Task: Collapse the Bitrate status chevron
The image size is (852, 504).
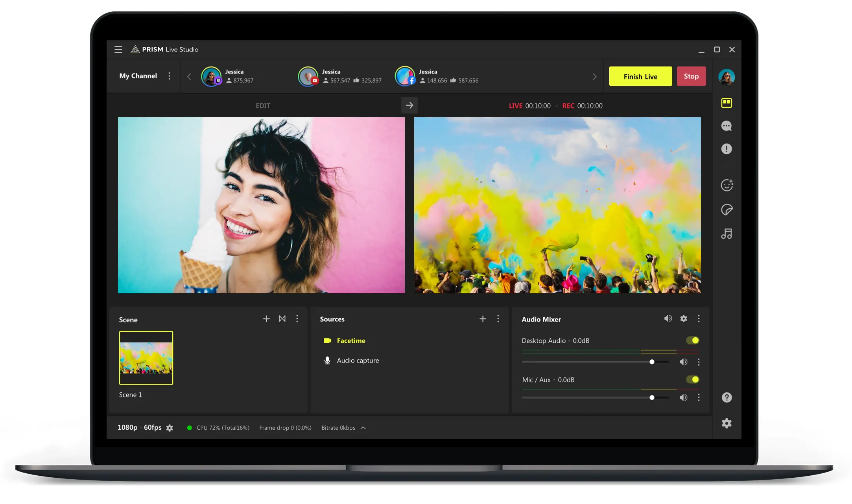Action: 363,428
